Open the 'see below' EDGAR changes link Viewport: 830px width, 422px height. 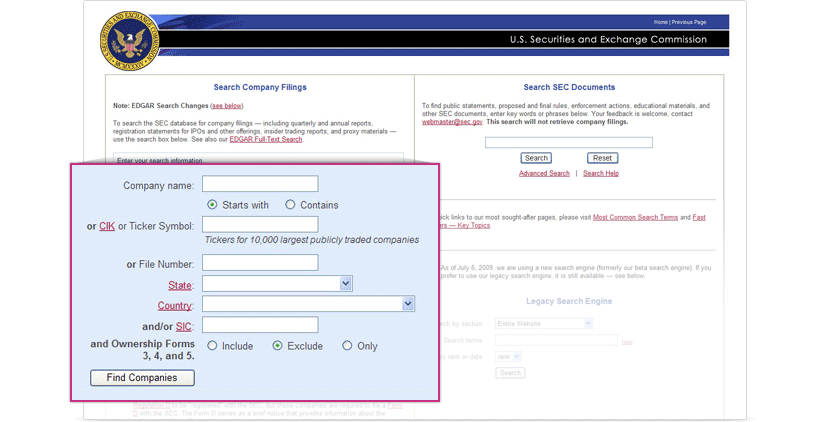[x=227, y=106]
